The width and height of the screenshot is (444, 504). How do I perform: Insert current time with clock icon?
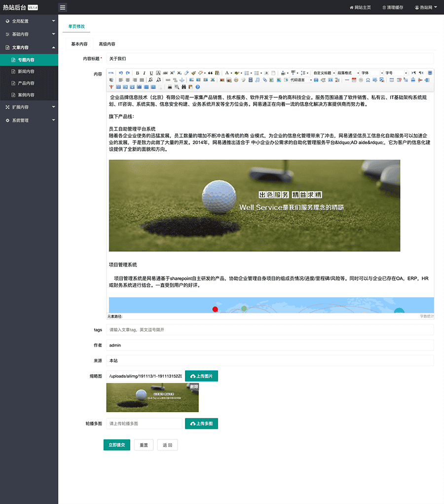(x=361, y=80)
